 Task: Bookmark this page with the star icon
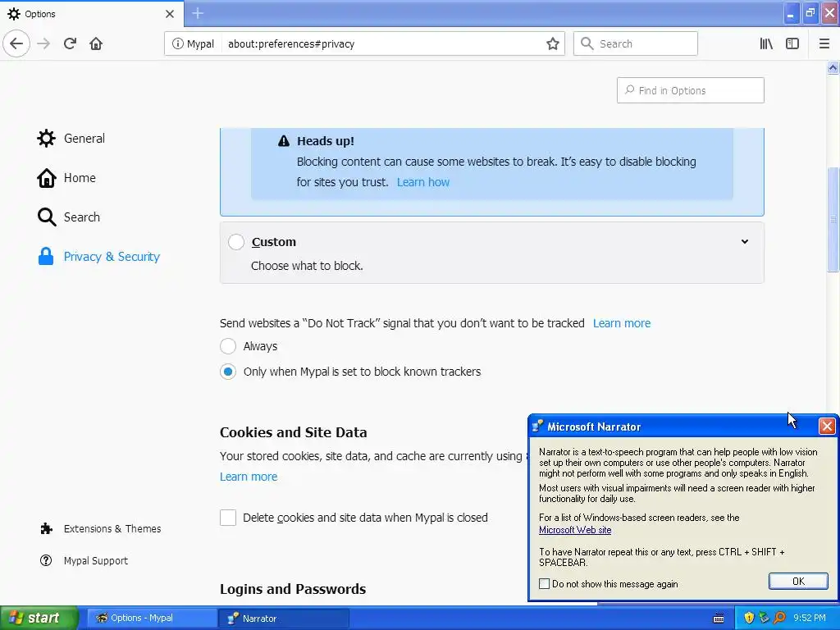coord(553,43)
